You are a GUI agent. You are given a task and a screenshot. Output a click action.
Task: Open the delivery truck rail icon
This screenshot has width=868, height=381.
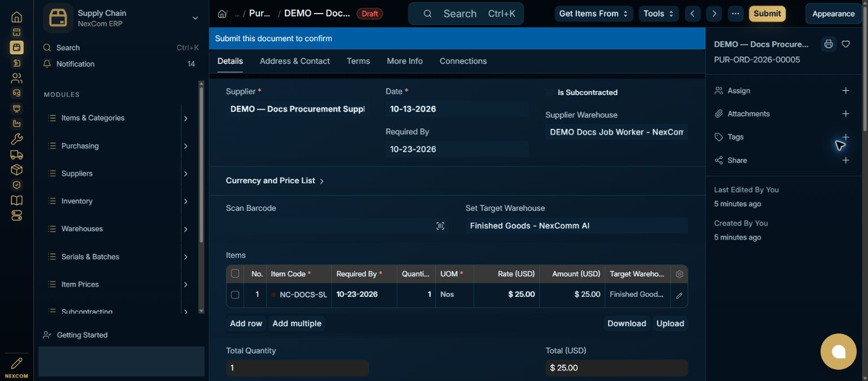pyautogui.click(x=16, y=154)
